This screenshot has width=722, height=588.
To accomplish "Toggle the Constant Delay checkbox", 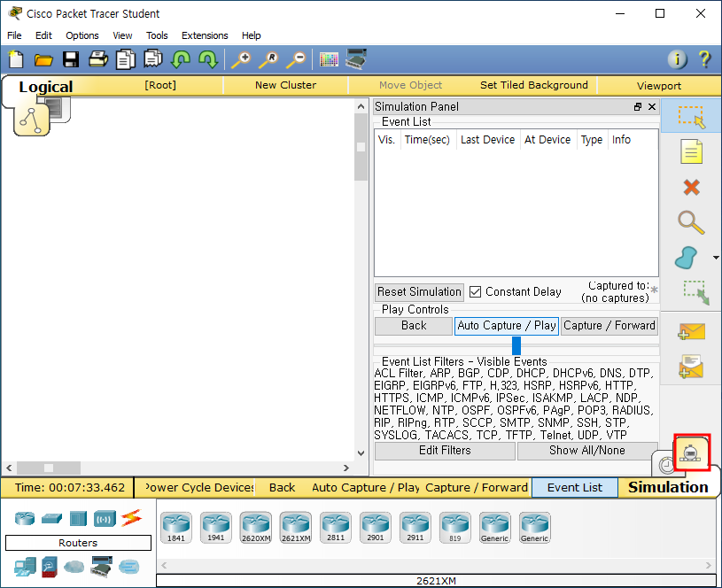I will click(475, 292).
